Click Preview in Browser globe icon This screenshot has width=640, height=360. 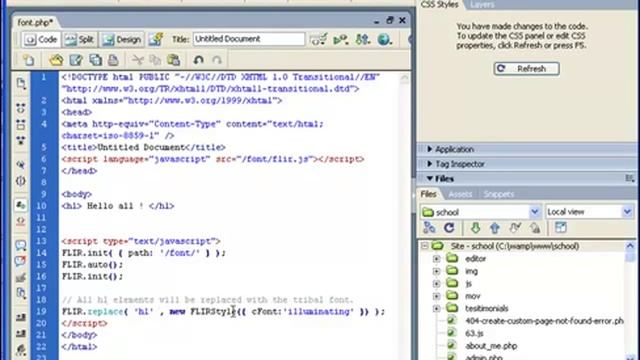(x=384, y=40)
